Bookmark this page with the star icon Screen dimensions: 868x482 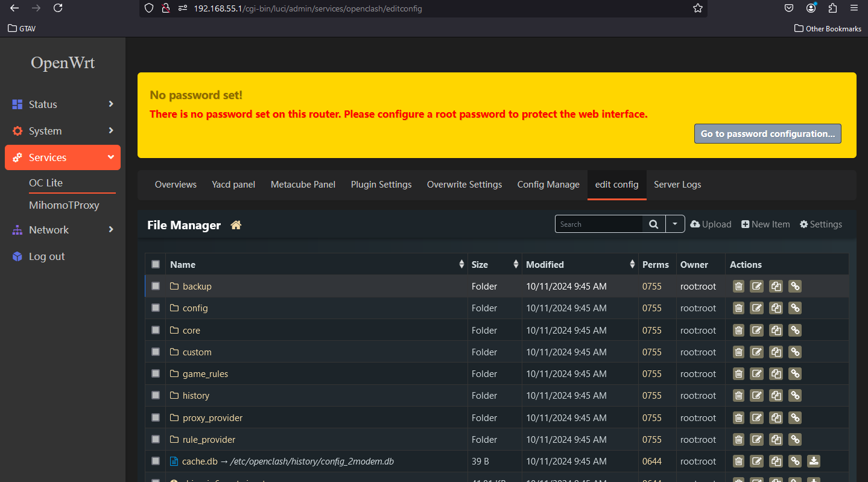coord(698,8)
